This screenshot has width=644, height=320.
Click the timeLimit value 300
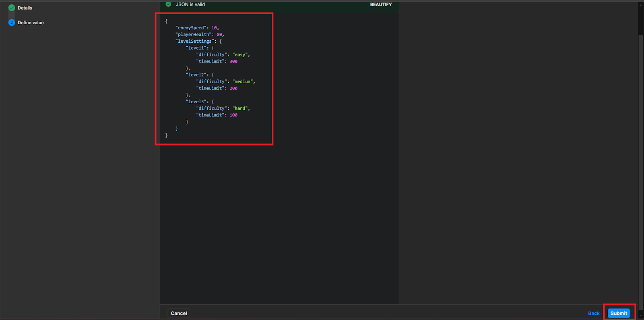[233, 61]
